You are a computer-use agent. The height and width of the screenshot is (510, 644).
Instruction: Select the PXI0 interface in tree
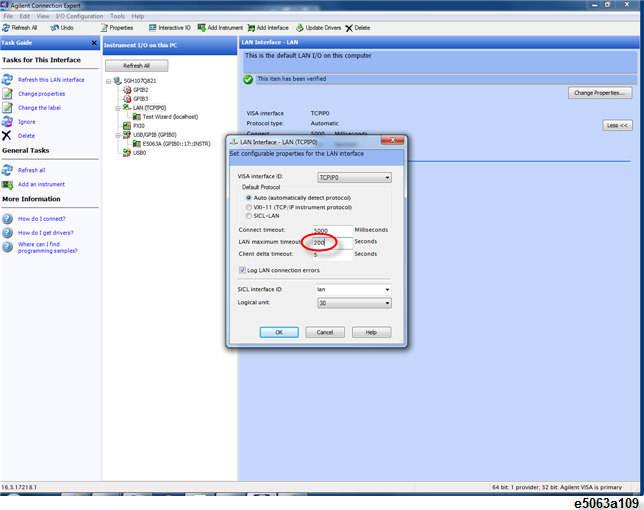139,126
